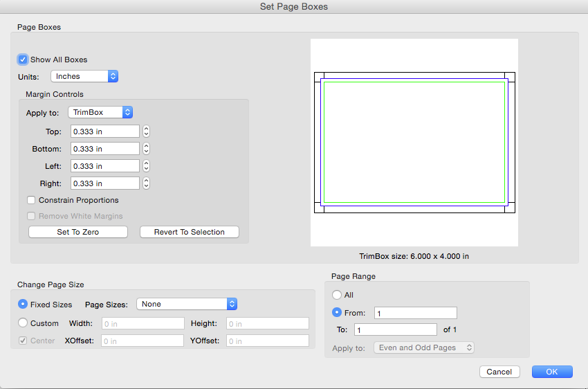Click the Bottom margin stepper arrows
This screenshot has width=588, height=389.
pyautogui.click(x=146, y=149)
